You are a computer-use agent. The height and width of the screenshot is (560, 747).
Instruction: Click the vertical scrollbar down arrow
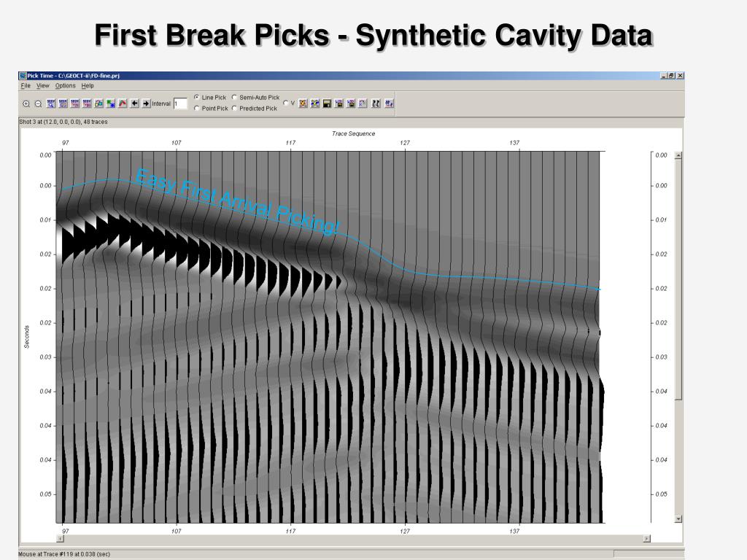coord(678,519)
